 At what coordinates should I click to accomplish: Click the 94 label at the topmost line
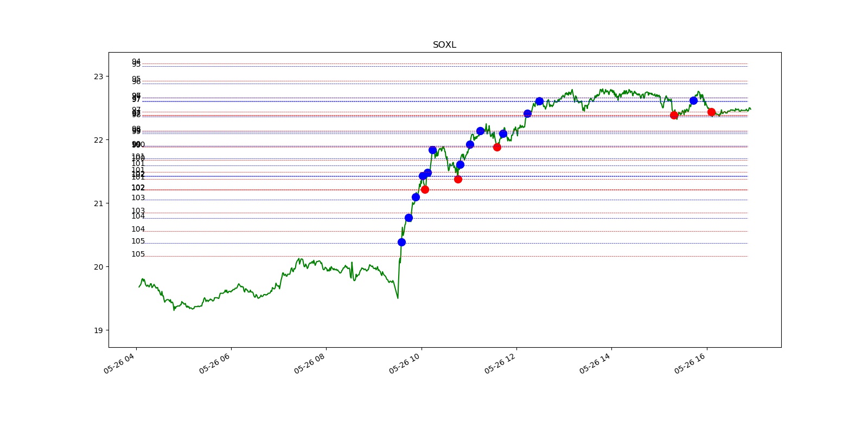click(136, 61)
